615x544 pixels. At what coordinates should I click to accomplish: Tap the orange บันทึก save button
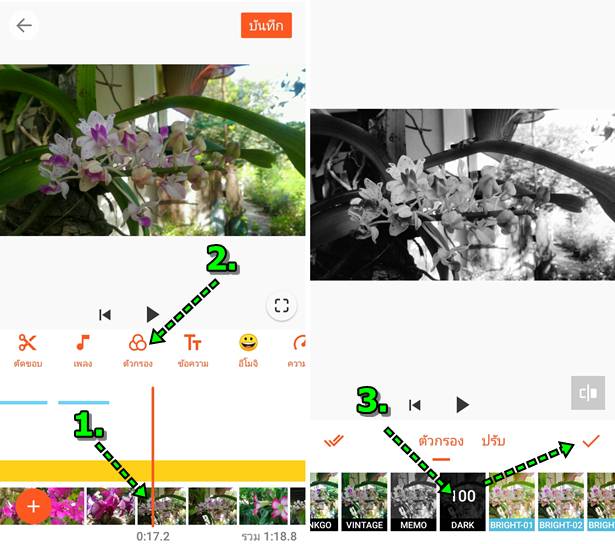pyautogui.click(x=266, y=25)
